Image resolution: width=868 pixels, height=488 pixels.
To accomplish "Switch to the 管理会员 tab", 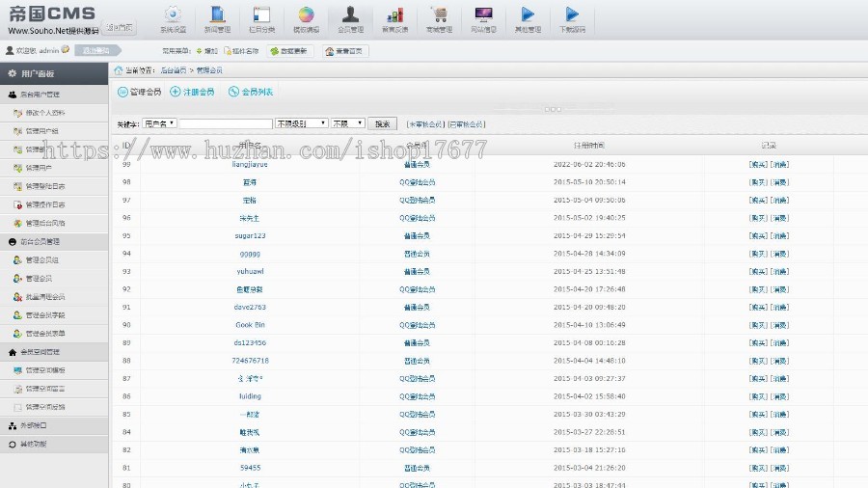I will 139,92.
